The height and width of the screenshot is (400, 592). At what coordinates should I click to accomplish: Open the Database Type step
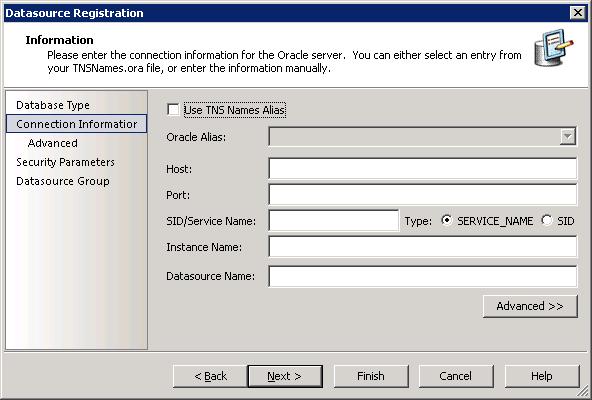(x=53, y=105)
